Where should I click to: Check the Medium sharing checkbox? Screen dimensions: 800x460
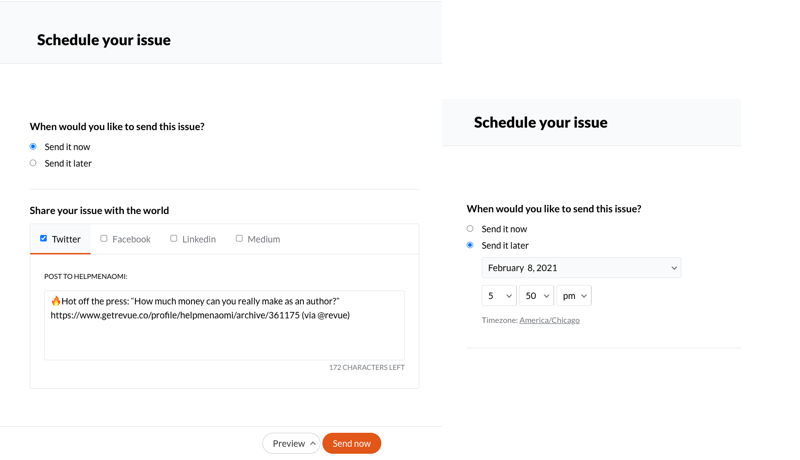click(239, 238)
